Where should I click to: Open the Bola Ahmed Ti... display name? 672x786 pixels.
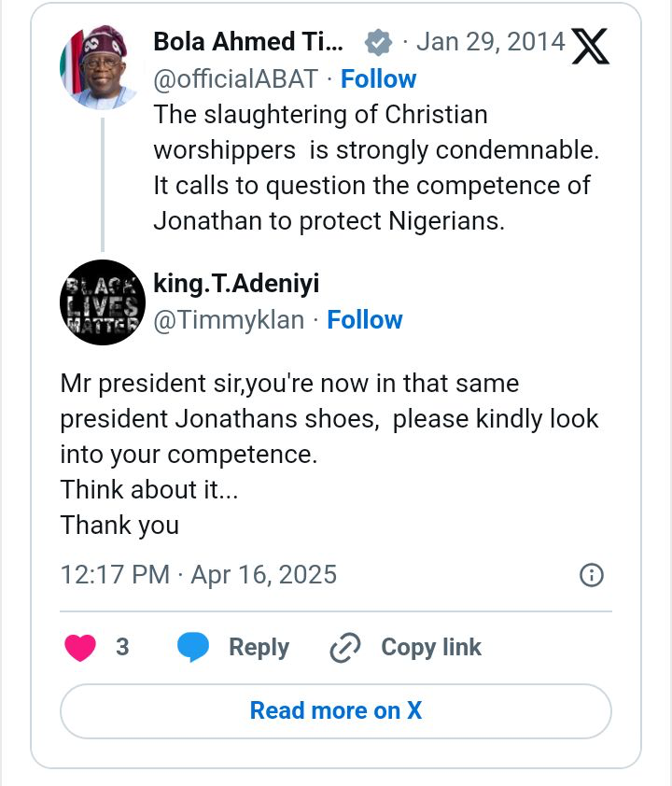(248, 42)
